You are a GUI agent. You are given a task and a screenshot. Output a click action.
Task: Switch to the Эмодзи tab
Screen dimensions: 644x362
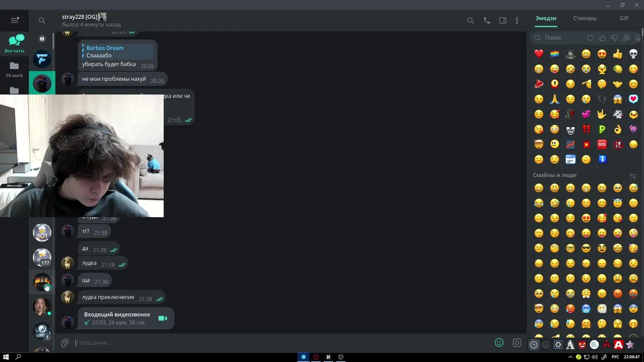tap(546, 18)
